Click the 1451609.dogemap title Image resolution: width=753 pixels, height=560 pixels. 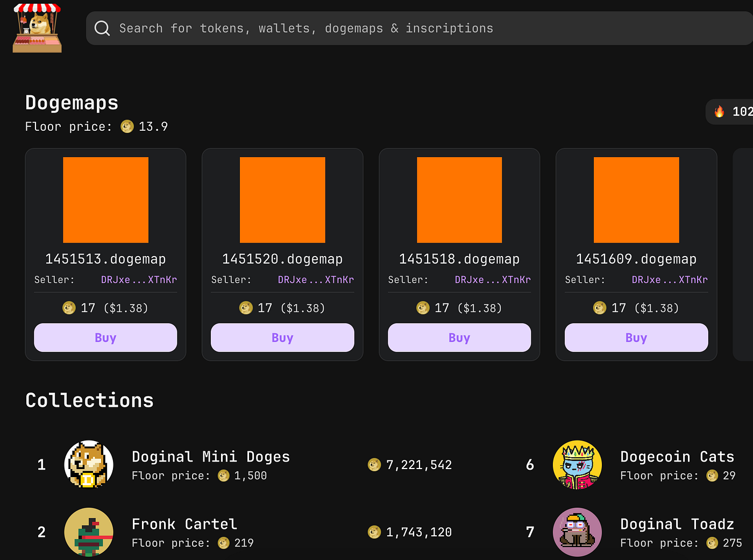coord(636,259)
